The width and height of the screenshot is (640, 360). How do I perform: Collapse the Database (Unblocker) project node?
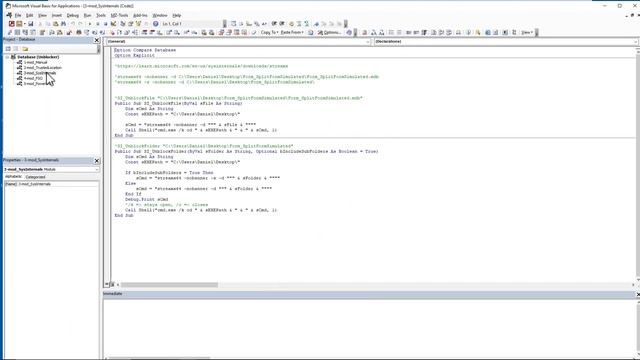[7, 57]
